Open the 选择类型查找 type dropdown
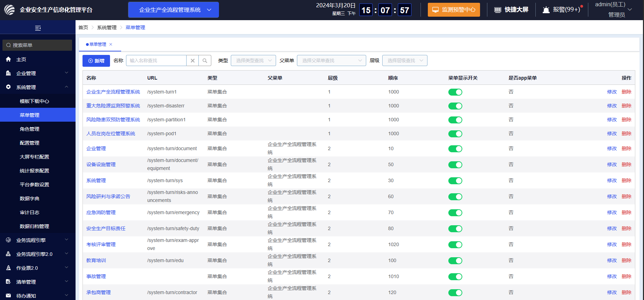This screenshot has height=300, width=644. coord(253,60)
